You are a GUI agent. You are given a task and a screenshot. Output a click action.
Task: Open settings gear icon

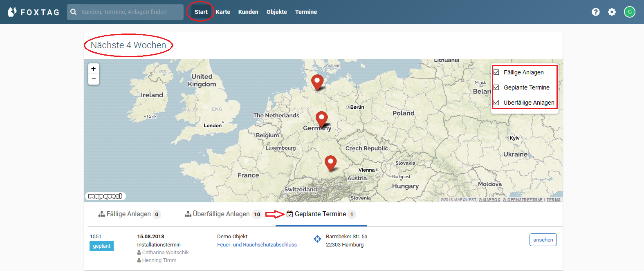pyautogui.click(x=612, y=12)
